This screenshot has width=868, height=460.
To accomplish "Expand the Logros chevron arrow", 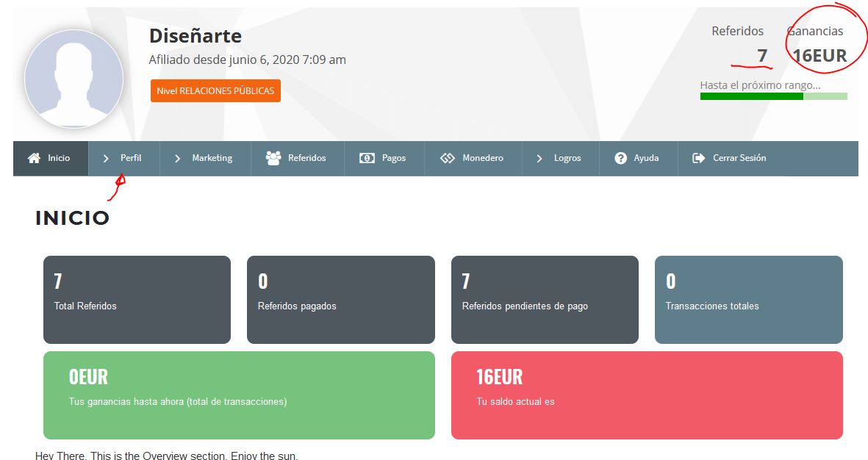I will (x=539, y=159).
